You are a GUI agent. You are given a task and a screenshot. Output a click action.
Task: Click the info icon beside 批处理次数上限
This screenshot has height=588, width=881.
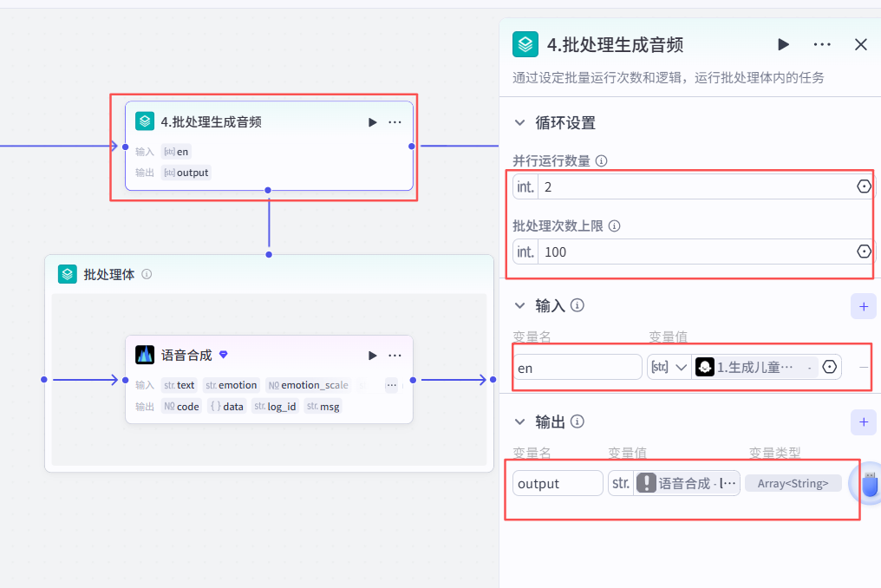coord(614,224)
